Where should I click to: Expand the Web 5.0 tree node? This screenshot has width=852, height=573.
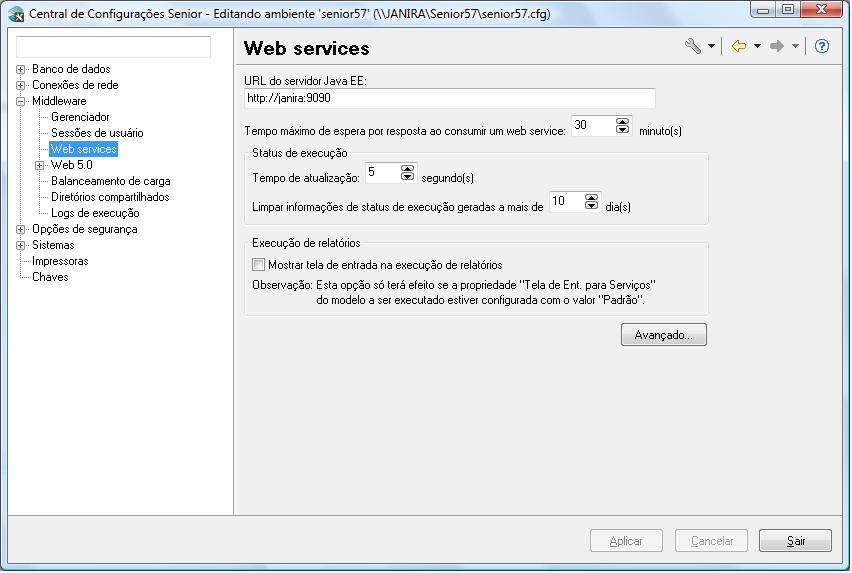pos(40,166)
